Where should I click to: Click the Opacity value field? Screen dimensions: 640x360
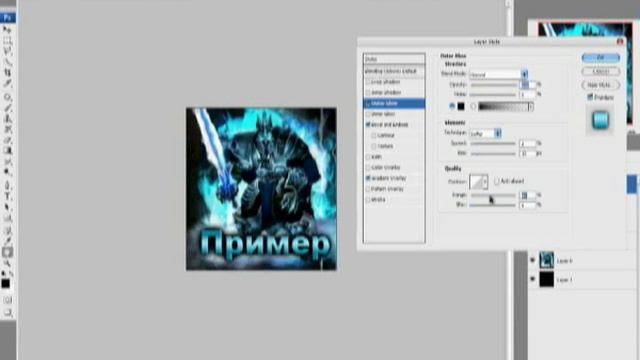(x=527, y=84)
